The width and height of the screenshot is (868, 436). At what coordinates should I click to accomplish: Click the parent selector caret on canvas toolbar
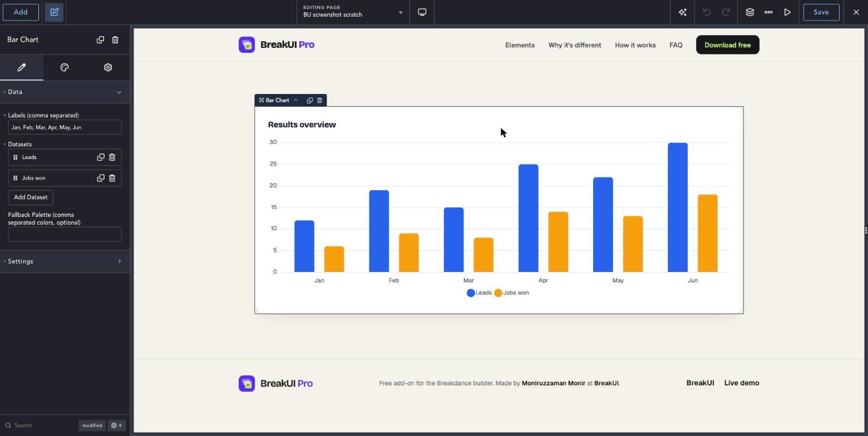point(295,100)
